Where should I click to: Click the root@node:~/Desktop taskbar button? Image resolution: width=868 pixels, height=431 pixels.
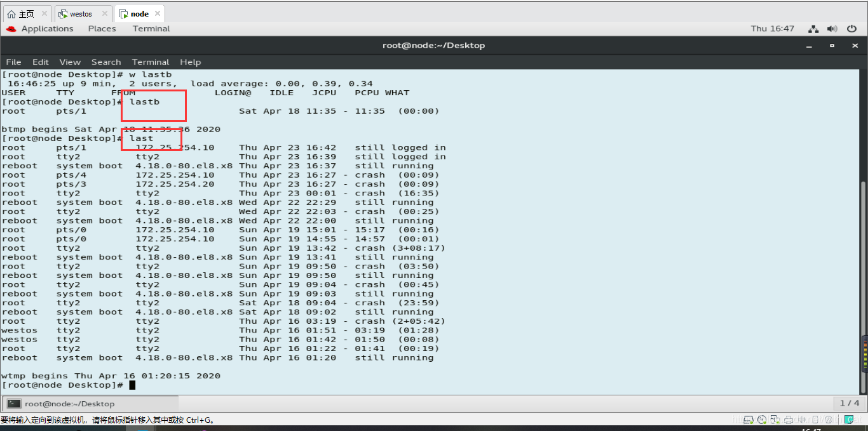pyautogui.click(x=90, y=404)
